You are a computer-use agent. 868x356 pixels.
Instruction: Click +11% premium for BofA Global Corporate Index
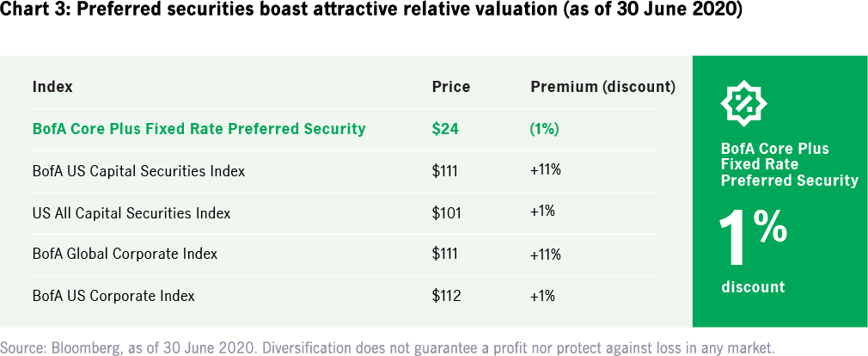click(x=546, y=254)
